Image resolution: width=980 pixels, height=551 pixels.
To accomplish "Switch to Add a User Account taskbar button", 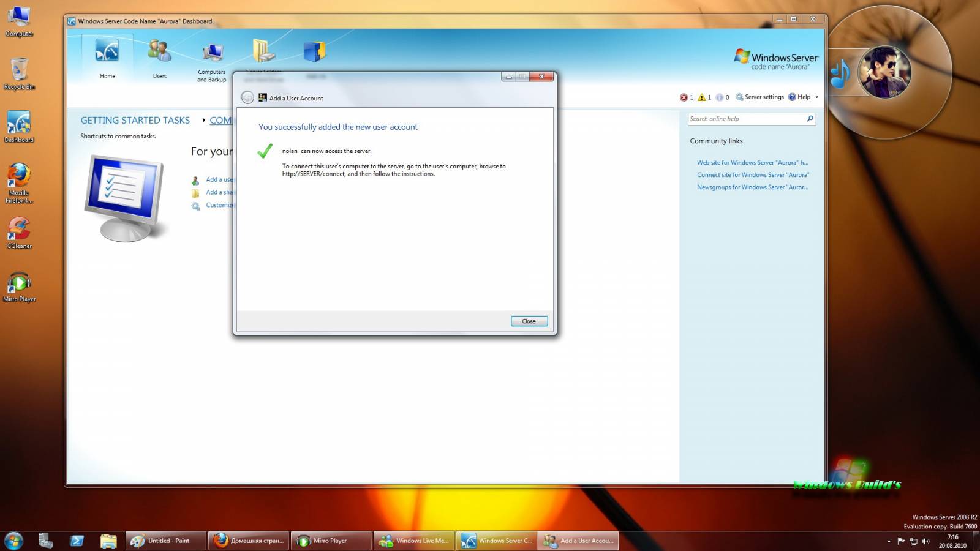I will [579, 541].
